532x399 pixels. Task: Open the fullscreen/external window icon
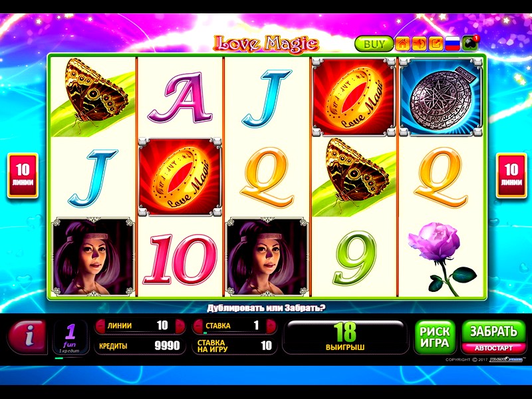coord(436,44)
